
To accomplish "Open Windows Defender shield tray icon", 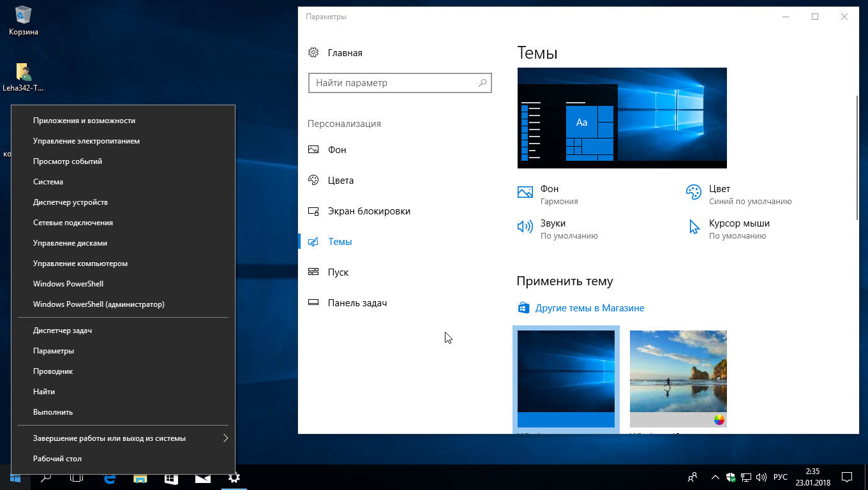I will click(731, 477).
